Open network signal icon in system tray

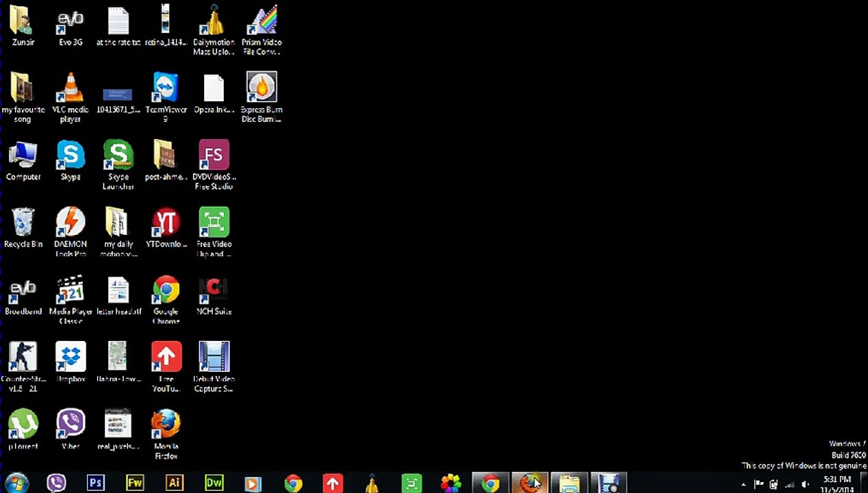pyautogui.click(x=790, y=485)
